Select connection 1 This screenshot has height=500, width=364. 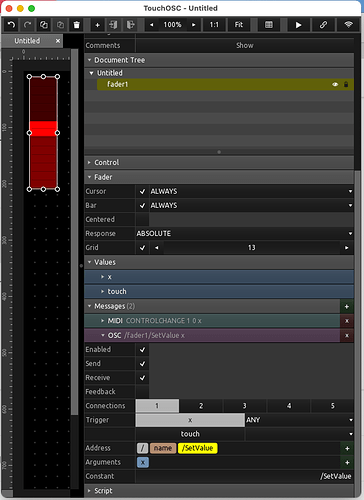[x=157, y=406]
